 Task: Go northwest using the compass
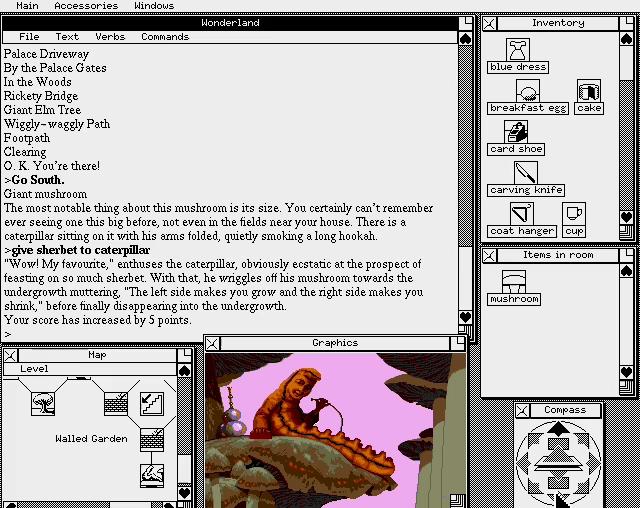click(x=536, y=441)
